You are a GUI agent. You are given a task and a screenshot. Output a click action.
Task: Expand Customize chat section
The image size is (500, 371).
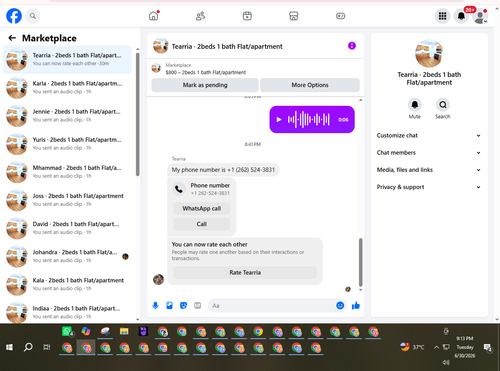point(429,135)
